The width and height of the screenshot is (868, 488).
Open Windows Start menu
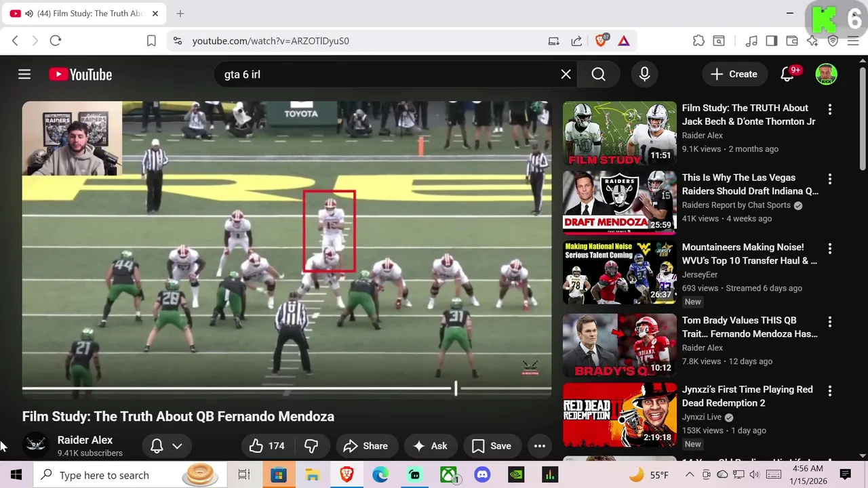pos(16,475)
